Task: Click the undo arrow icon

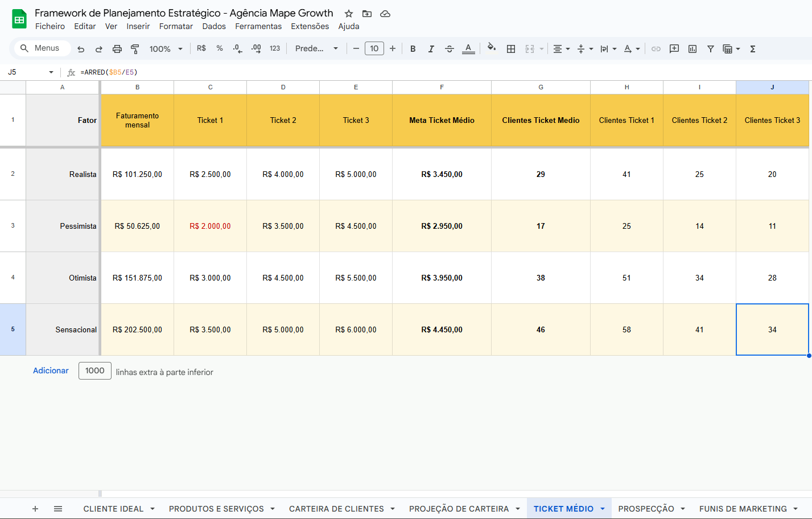Action: click(x=81, y=49)
